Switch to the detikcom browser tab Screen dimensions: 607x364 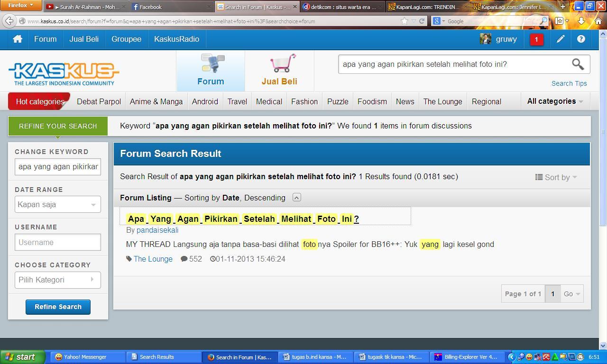point(342,7)
